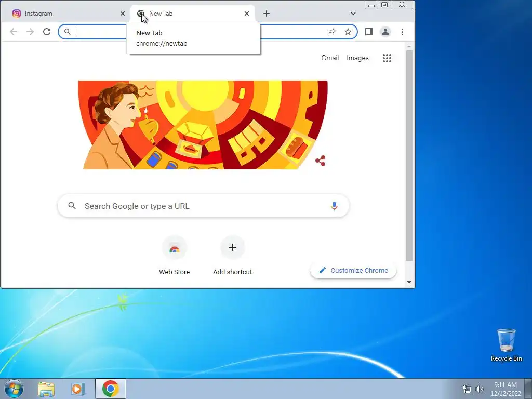This screenshot has width=532, height=399.
Task: Click the Chrome taskbar icon
Action: click(110, 389)
